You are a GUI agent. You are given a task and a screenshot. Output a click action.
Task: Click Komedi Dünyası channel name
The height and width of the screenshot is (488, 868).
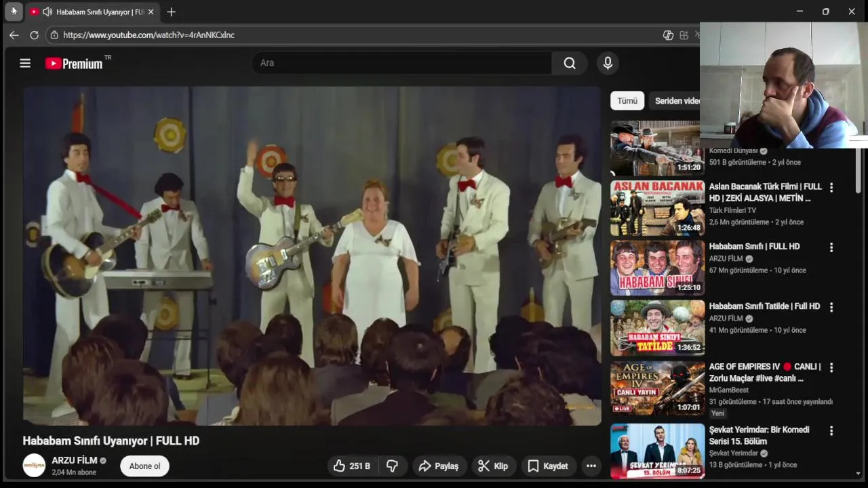tap(733, 150)
